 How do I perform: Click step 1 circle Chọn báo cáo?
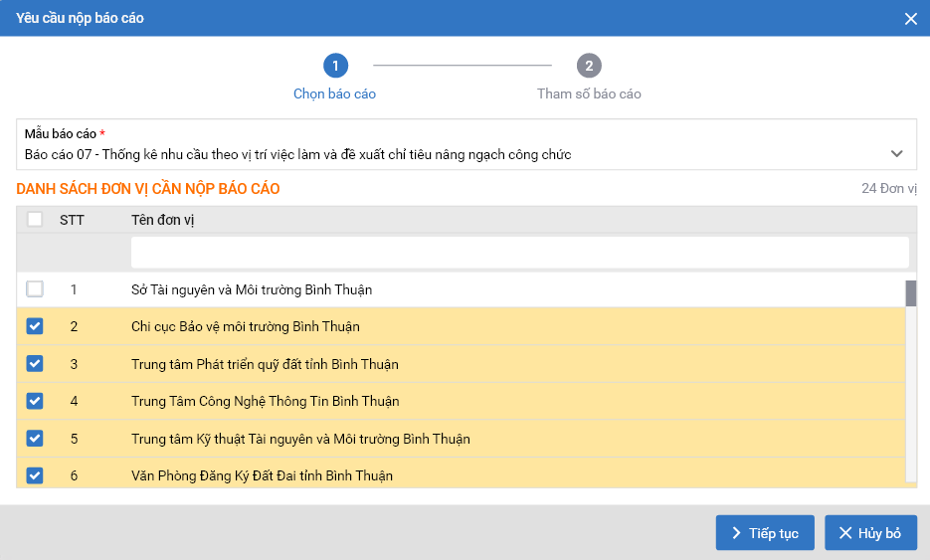[335, 66]
